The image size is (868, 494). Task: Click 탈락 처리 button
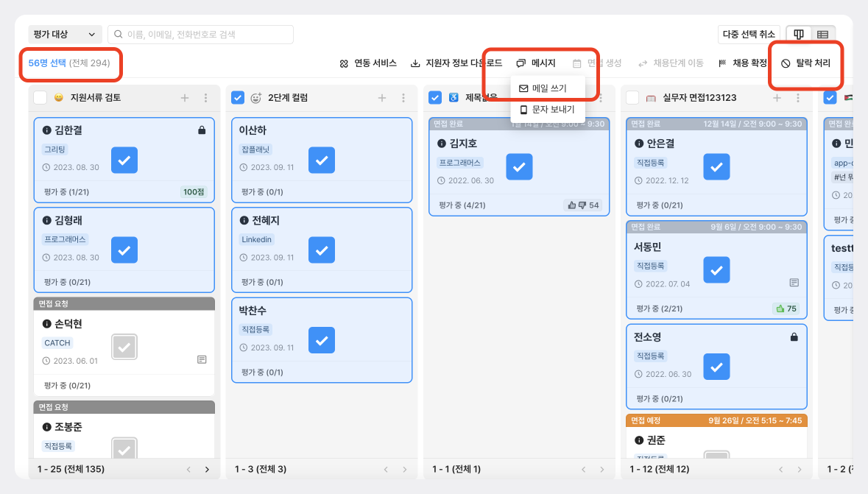coord(805,63)
